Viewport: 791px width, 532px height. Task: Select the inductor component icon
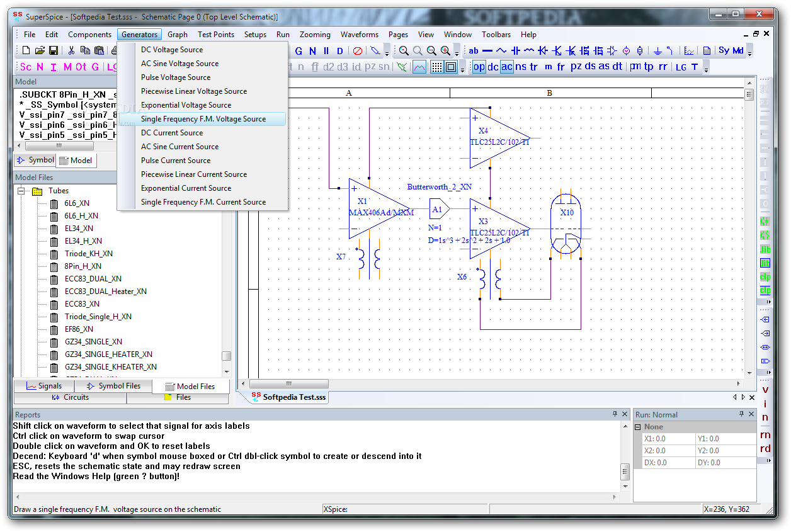pyautogui.click(x=529, y=51)
